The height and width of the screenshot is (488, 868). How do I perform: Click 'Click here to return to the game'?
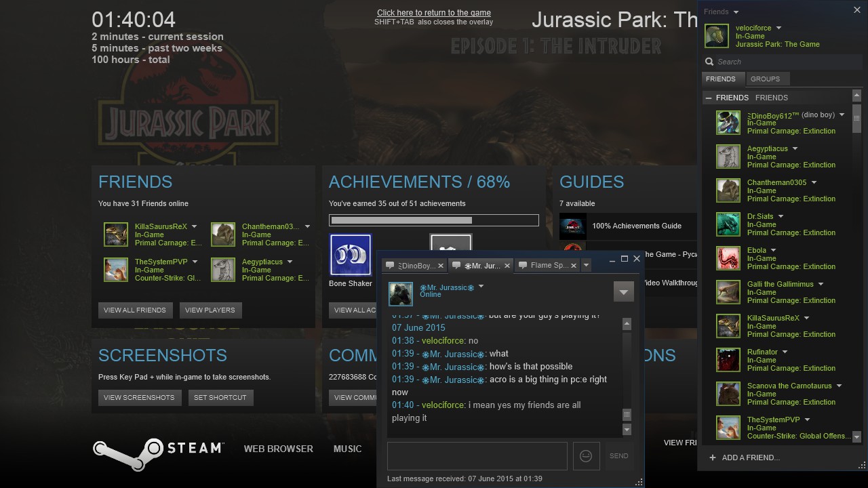434,13
